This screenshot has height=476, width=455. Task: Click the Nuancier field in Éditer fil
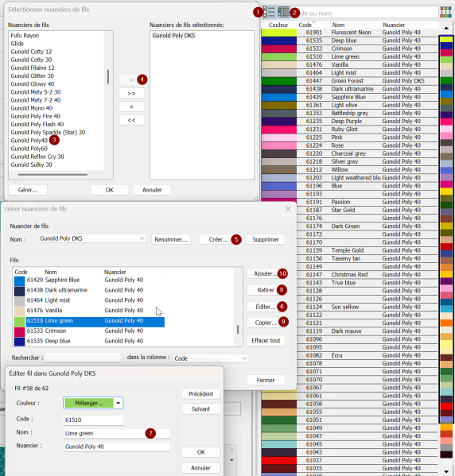[117, 447]
